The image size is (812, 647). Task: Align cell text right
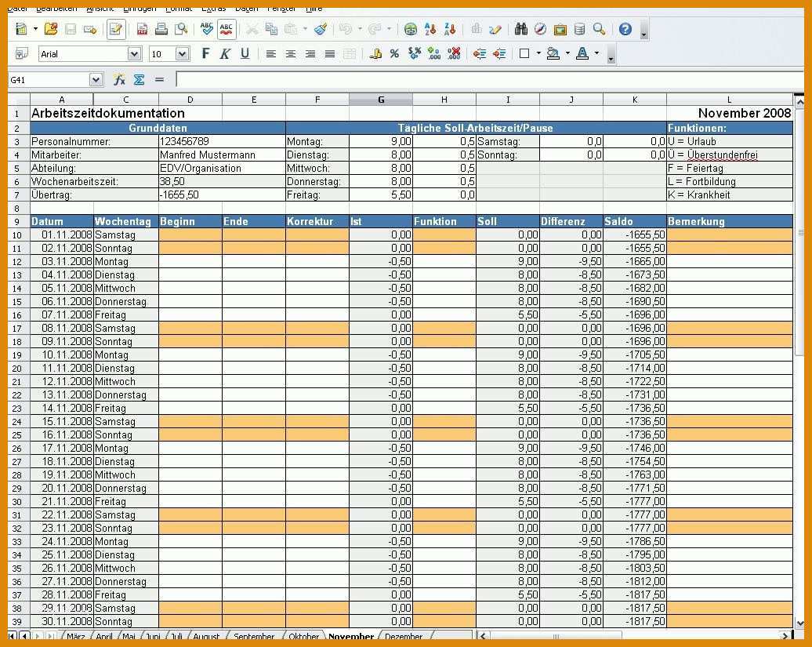310,53
